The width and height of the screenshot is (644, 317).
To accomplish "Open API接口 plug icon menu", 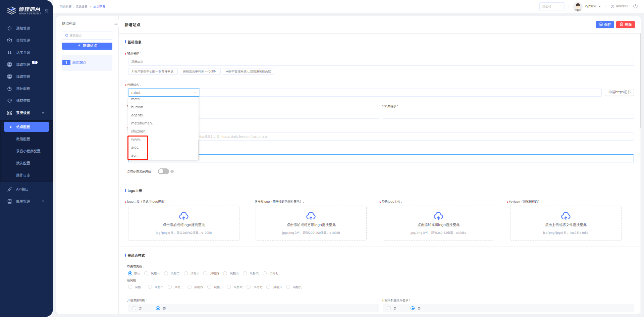I will coord(9,189).
